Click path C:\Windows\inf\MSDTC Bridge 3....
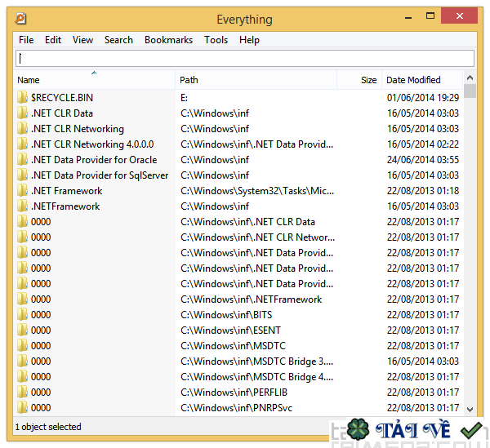This screenshot has height=448, width=490. coord(257,362)
